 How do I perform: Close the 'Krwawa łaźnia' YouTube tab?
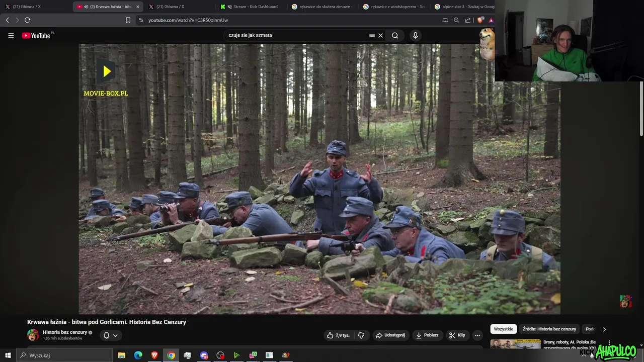[x=138, y=7]
